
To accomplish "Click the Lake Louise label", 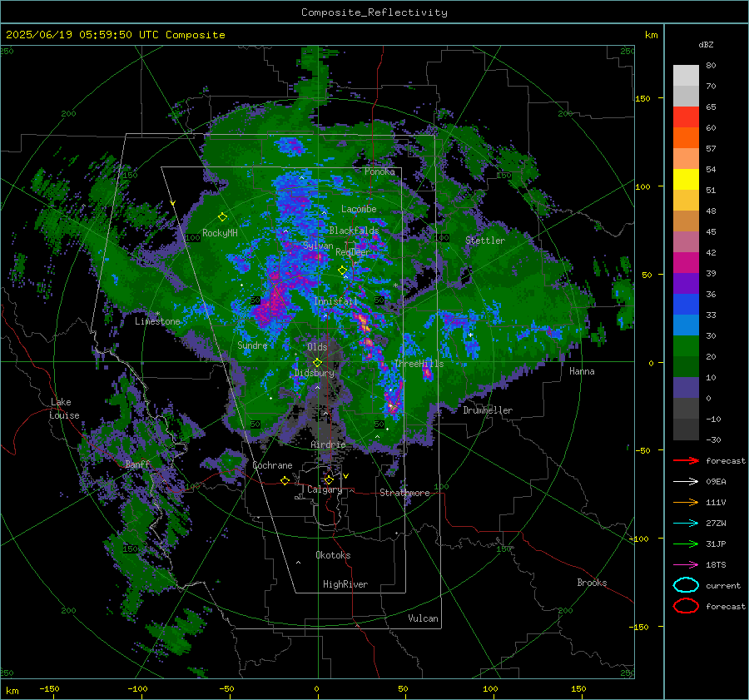I will [65, 409].
